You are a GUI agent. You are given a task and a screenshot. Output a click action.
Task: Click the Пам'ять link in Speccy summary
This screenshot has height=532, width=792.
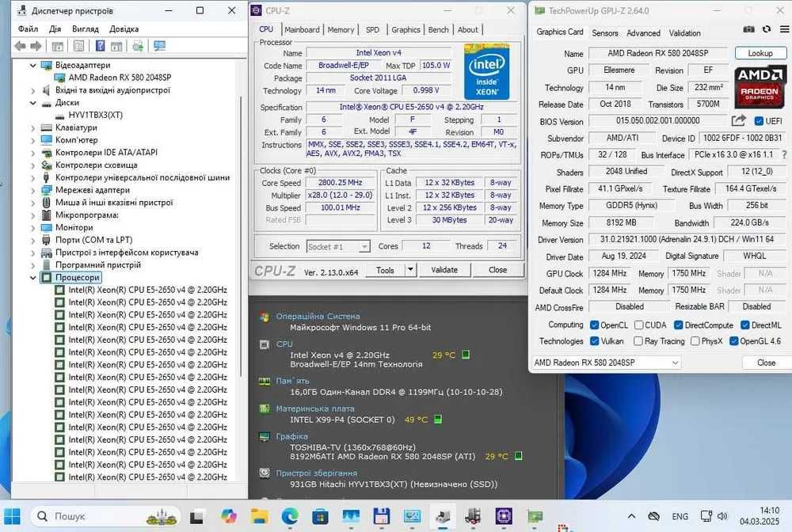(x=292, y=381)
